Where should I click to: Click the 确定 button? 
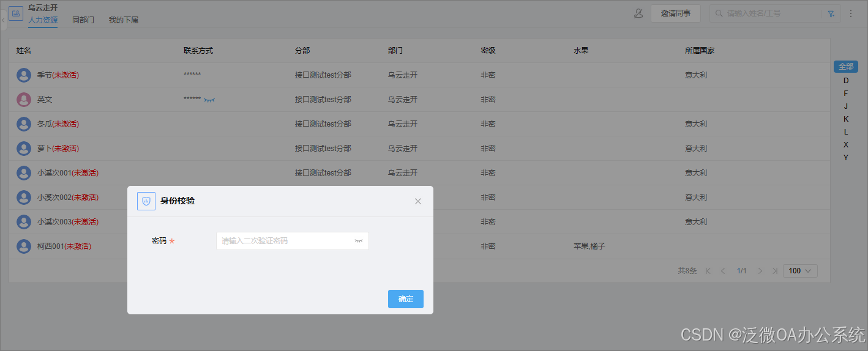coord(406,299)
